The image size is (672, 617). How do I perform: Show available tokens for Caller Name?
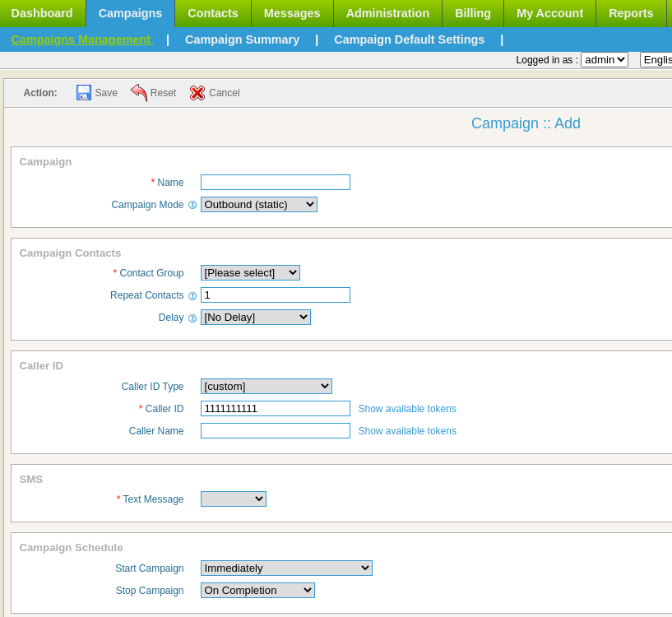[407, 431]
